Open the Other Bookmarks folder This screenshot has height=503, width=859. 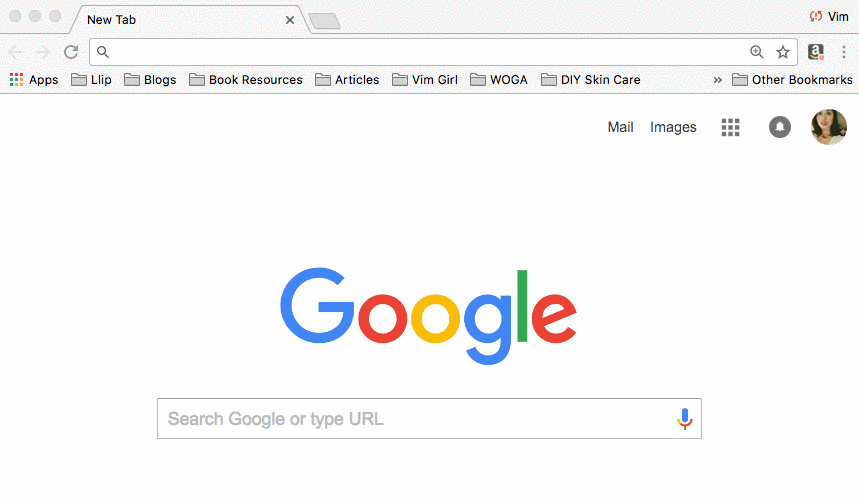[792, 80]
